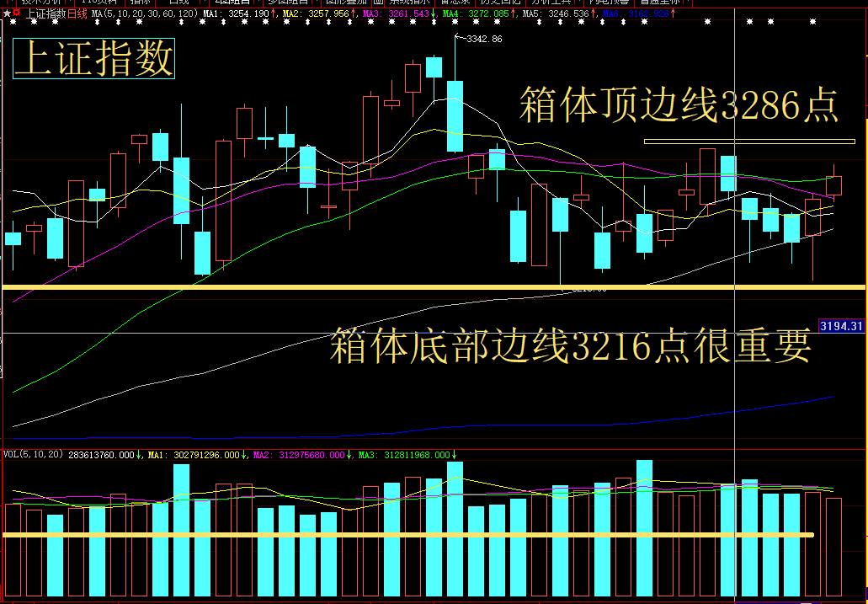Click the red gear icon in chart header
The image size is (868, 604).
point(17,13)
